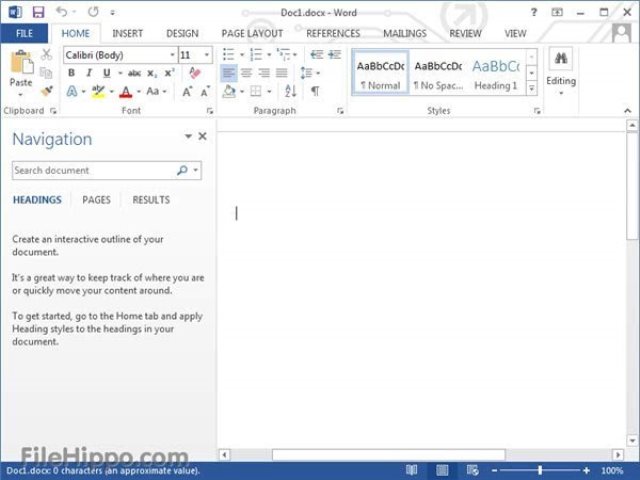Click the Borders icon
640x480 pixels.
[256, 91]
